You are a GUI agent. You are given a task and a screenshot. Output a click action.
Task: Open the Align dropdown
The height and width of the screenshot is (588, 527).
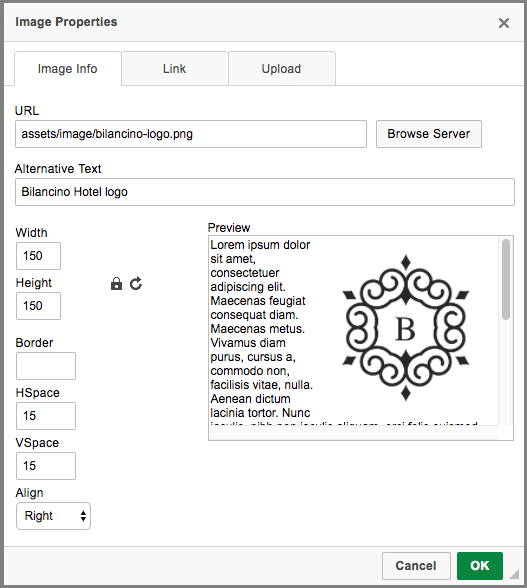(53, 516)
